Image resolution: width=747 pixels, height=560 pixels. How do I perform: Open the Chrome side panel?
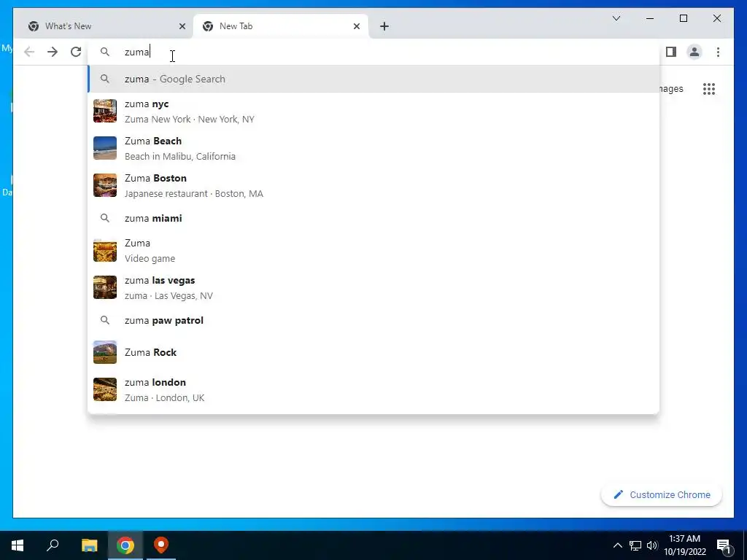(x=671, y=52)
